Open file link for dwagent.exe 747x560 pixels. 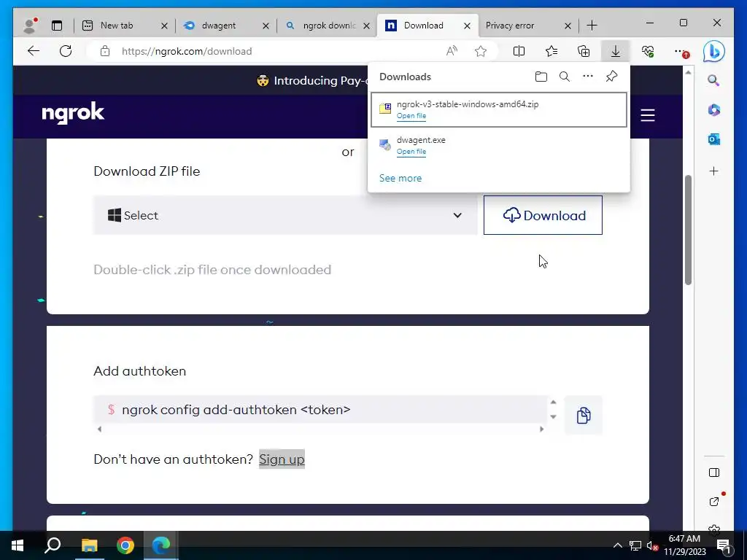pos(411,152)
